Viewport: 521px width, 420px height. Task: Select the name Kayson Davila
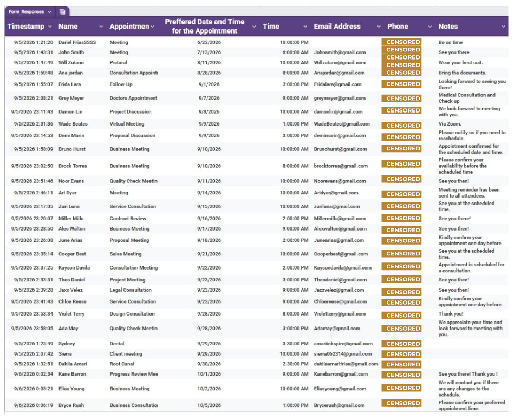point(74,267)
